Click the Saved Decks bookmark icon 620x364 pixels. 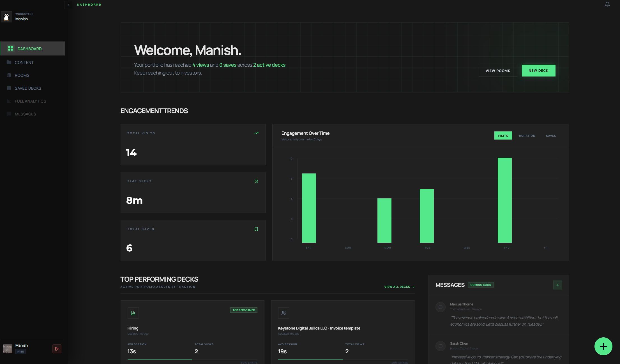click(x=9, y=88)
